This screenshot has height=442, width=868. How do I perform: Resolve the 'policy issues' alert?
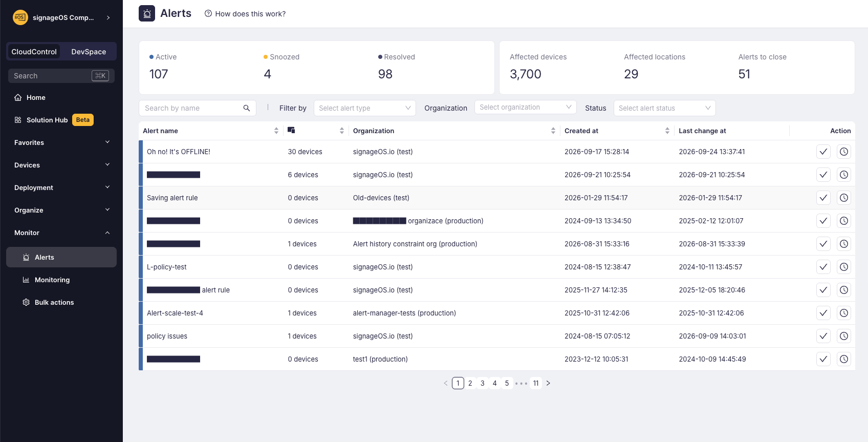click(x=823, y=336)
